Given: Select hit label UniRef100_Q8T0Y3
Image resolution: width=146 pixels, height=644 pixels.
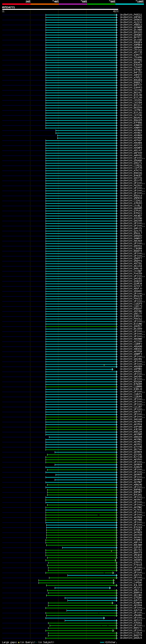Looking at the screenshot, I should (131, 620).
